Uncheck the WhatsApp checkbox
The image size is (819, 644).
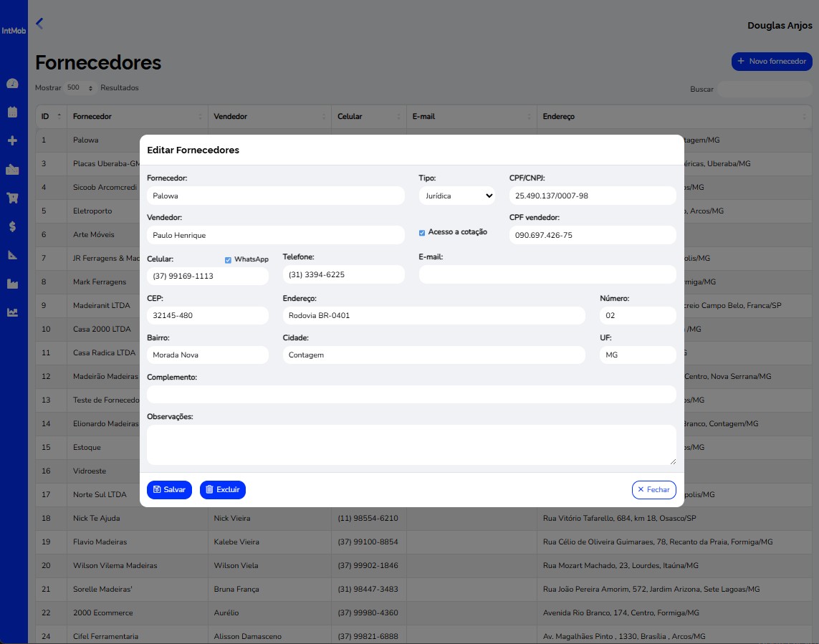[228, 260]
